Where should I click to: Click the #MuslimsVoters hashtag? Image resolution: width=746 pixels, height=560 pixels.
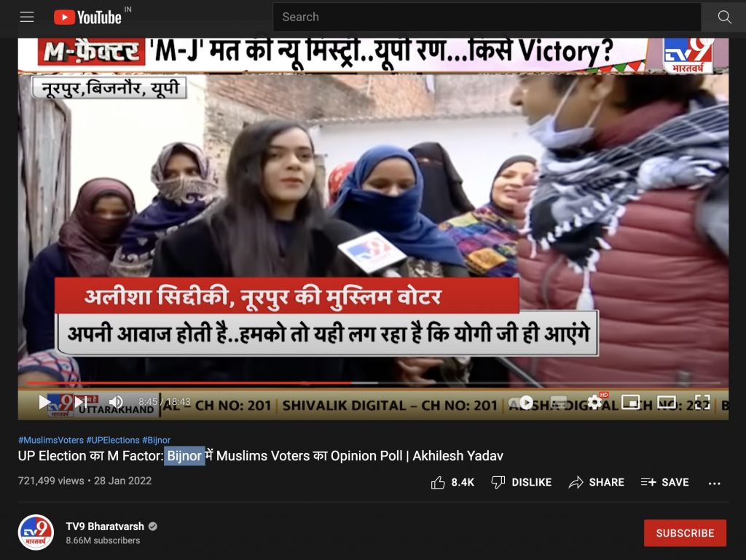(51, 440)
